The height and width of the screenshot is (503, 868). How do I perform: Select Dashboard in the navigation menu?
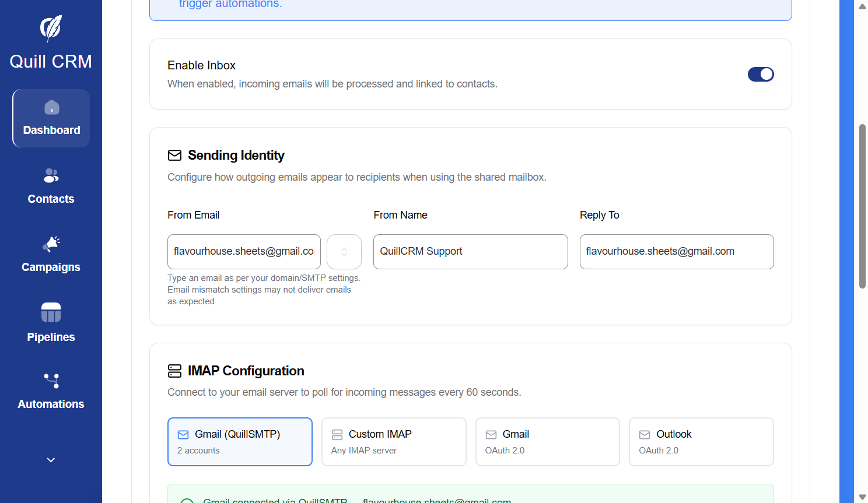coord(51,129)
